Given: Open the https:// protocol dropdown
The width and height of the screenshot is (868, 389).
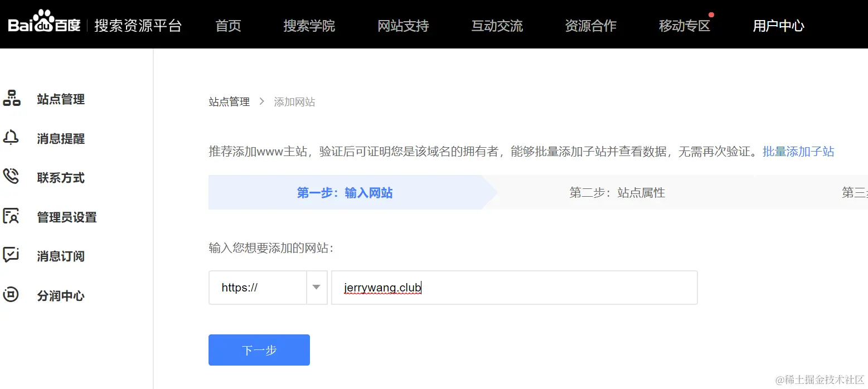Looking at the screenshot, I should tap(268, 288).
